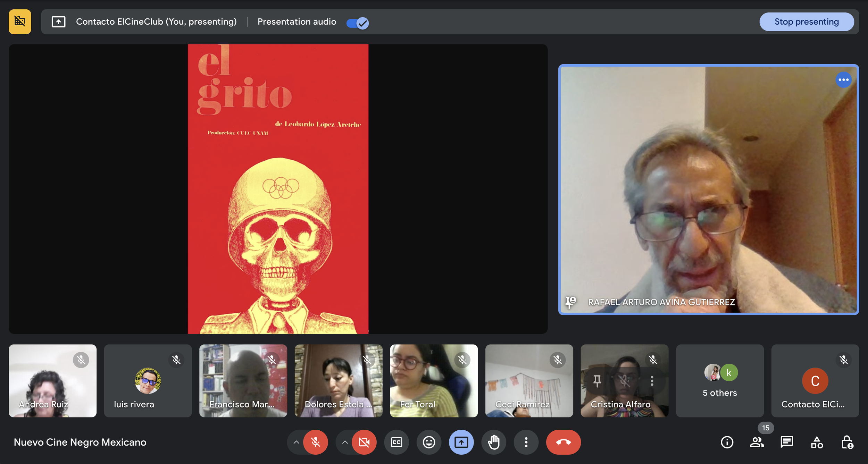Open meeting details info icon
Screen dimensions: 868x464
727,442
